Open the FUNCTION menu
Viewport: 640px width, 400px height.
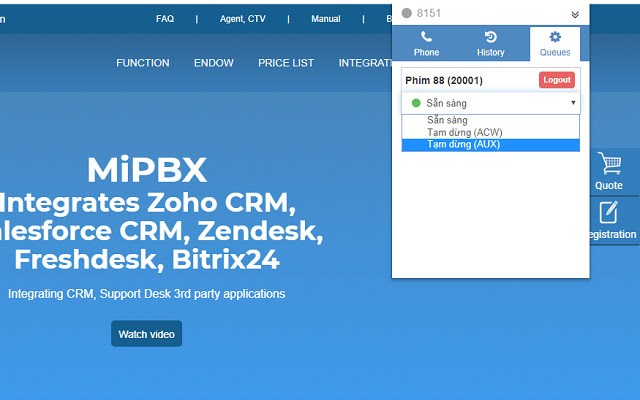click(142, 63)
